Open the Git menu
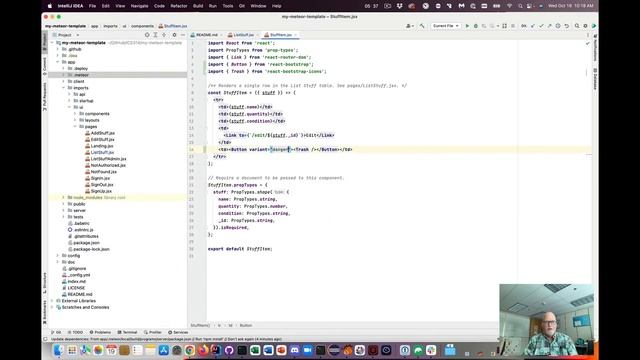The image size is (640, 360). [x=242, y=6]
